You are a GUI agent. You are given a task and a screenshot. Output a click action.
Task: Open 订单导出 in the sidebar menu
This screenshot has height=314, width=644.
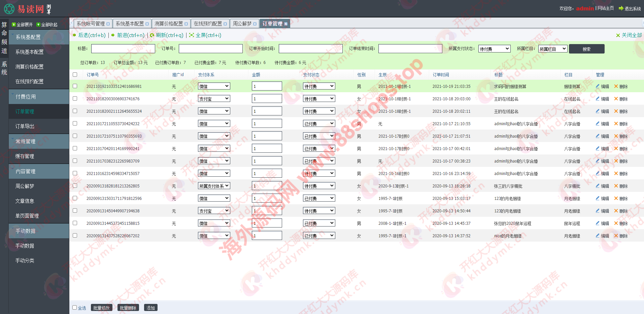(x=25, y=126)
